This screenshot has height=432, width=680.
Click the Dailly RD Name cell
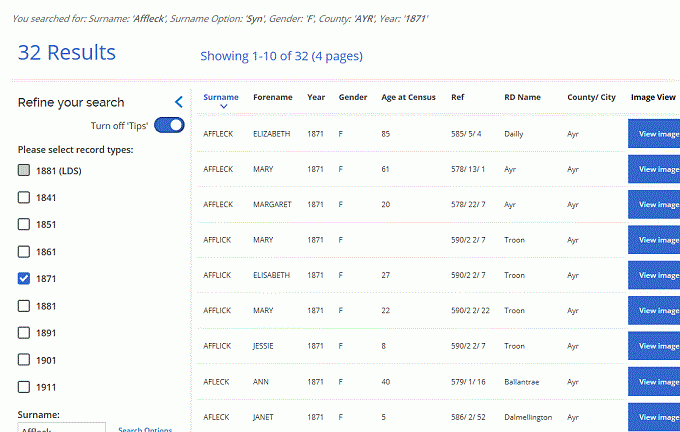click(513, 134)
